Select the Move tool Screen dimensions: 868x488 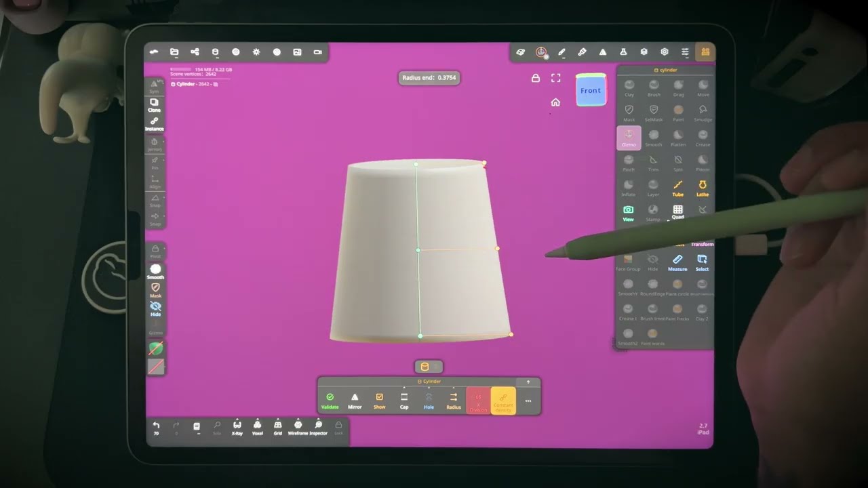click(703, 88)
